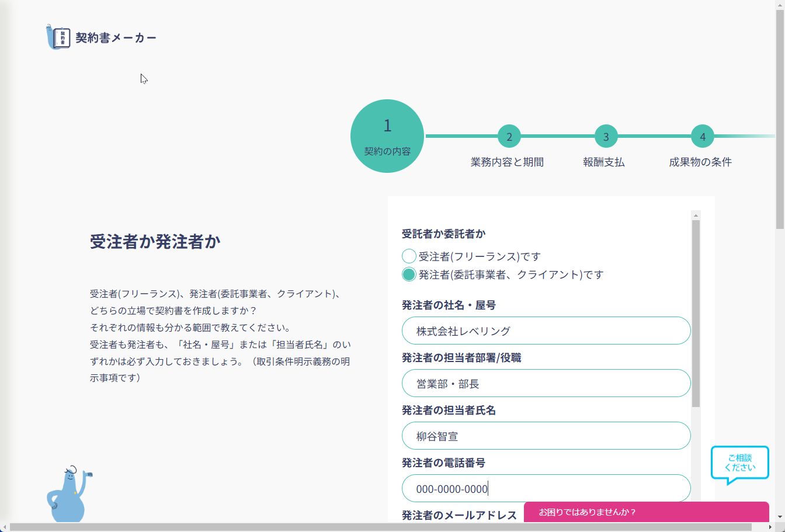Viewport: 785px width, 532px height.
Task: Click the 報酬支払 step label
Action: click(604, 162)
